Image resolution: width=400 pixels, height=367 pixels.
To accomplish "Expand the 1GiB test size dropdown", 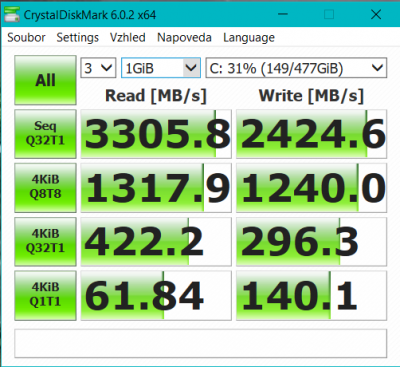I will (x=161, y=68).
